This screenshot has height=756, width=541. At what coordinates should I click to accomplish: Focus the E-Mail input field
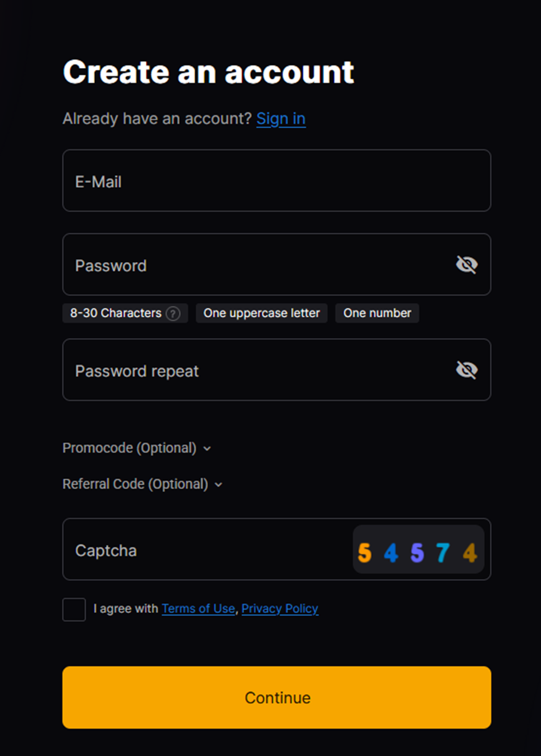click(276, 180)
